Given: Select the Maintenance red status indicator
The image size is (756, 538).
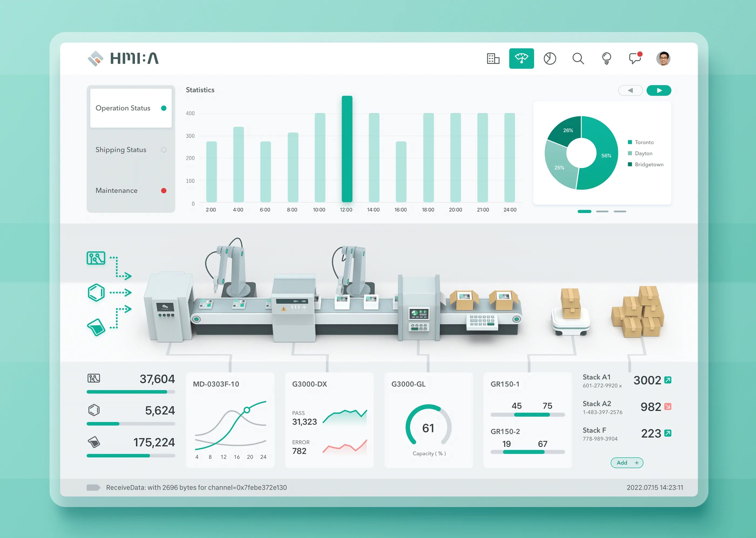Looking at the screenshot, I should (164, 191).
